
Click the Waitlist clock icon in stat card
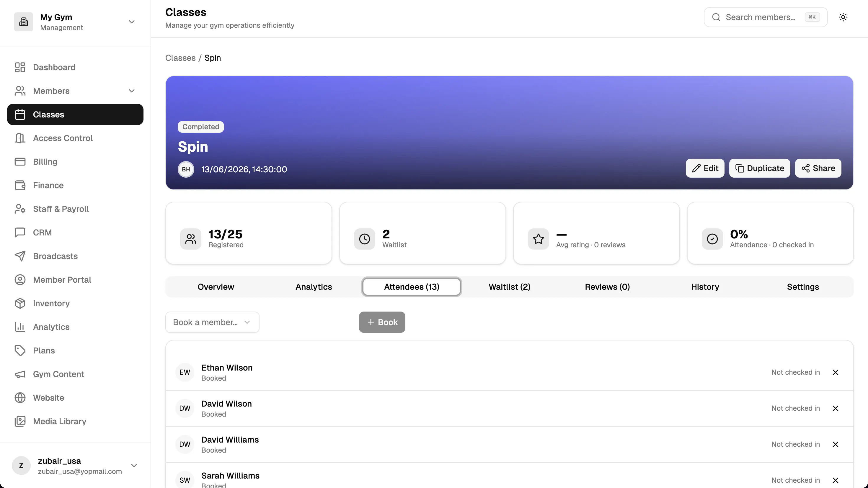[365, 239]
